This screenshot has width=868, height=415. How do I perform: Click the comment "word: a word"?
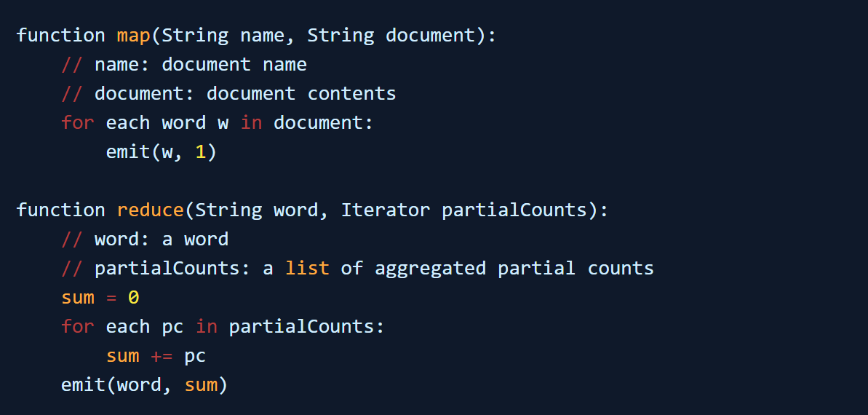(161, 239)
